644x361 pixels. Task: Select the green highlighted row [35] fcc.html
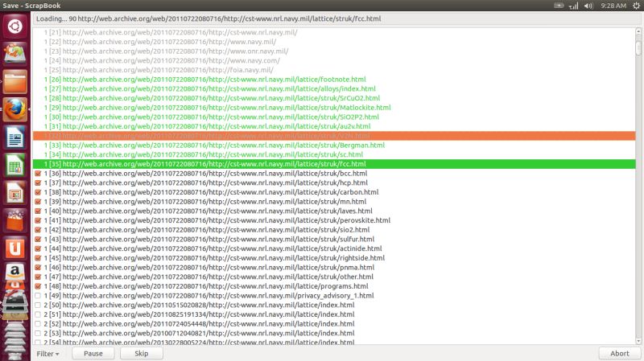(x=334, y=164)
